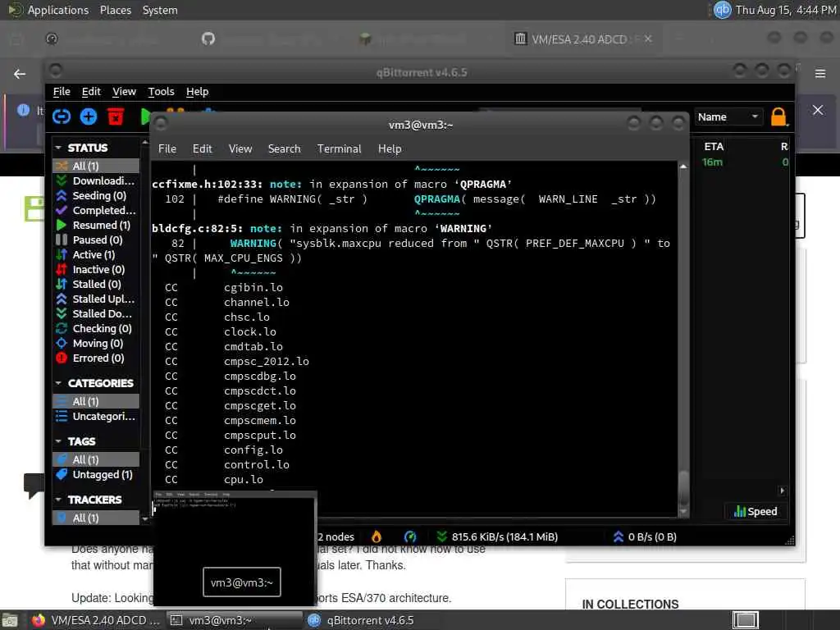
Task: Click the Speed button in qBittorrent
Action: (x=756, y=512)
